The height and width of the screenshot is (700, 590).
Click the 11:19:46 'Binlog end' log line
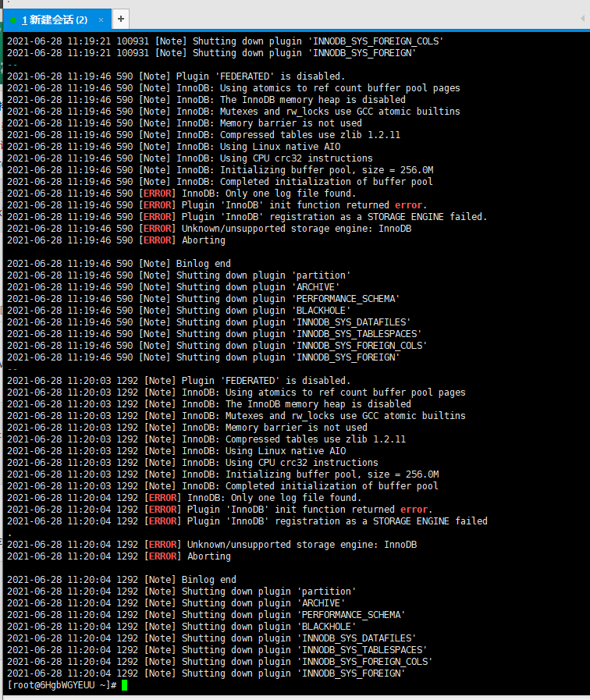[x=119, y=264]
